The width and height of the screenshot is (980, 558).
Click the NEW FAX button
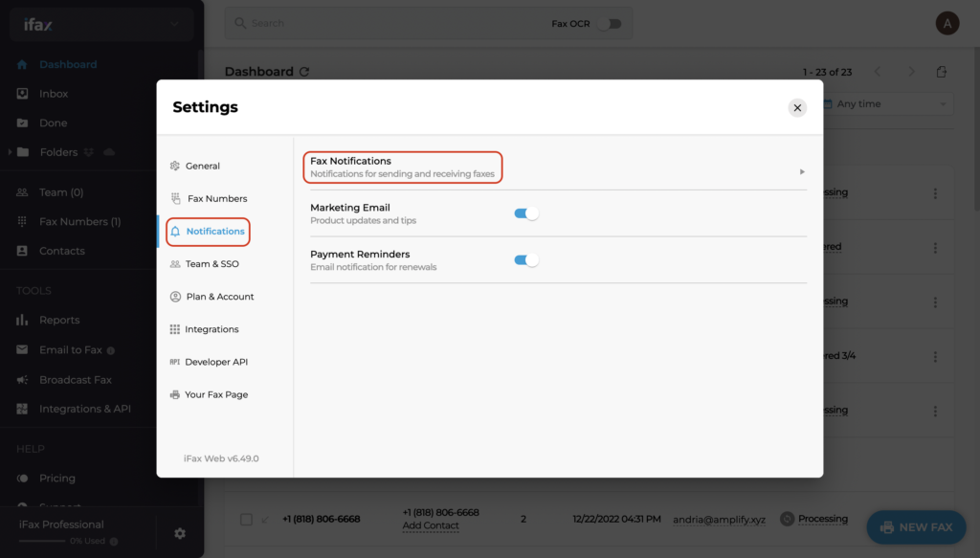916,527
